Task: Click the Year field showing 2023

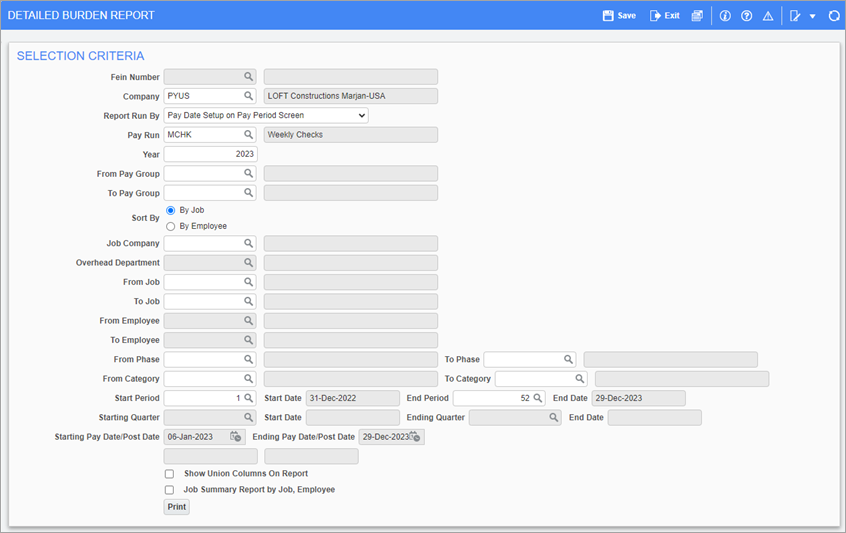Action: tap(210, 154)
